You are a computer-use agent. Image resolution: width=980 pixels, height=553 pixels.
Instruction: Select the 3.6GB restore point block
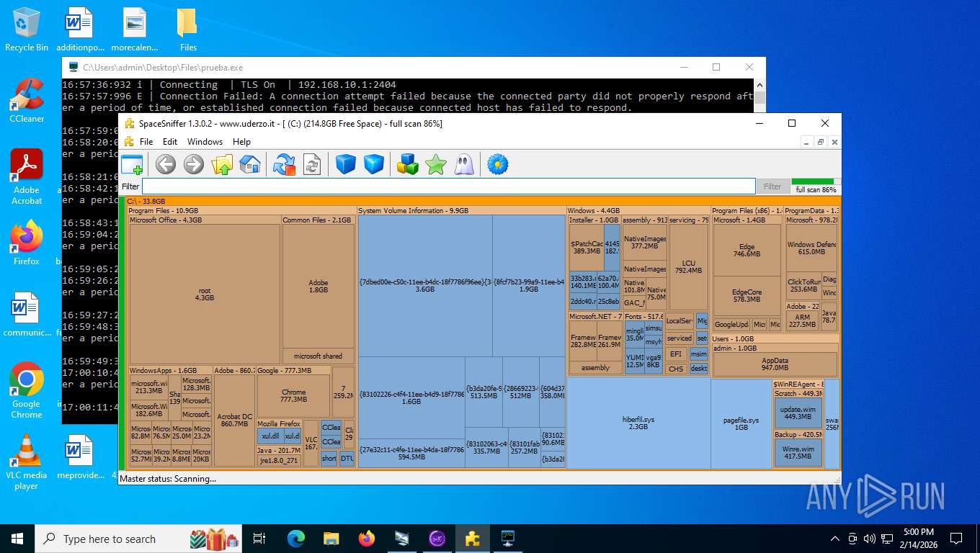click(x=425, y=285)
